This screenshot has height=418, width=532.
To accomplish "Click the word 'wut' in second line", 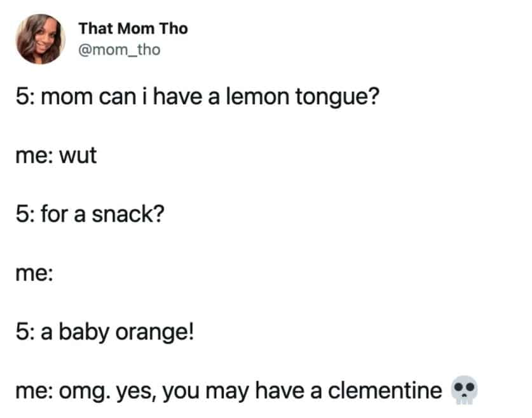I will pyautogui.click(x=78, y=156).
